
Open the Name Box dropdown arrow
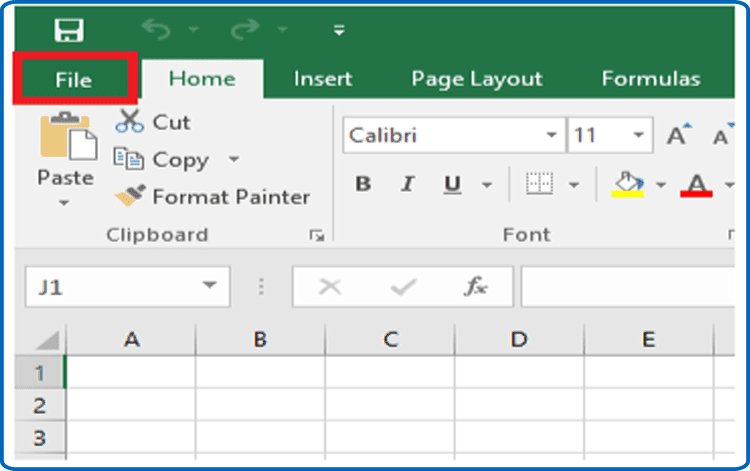[x=209, y=287]
